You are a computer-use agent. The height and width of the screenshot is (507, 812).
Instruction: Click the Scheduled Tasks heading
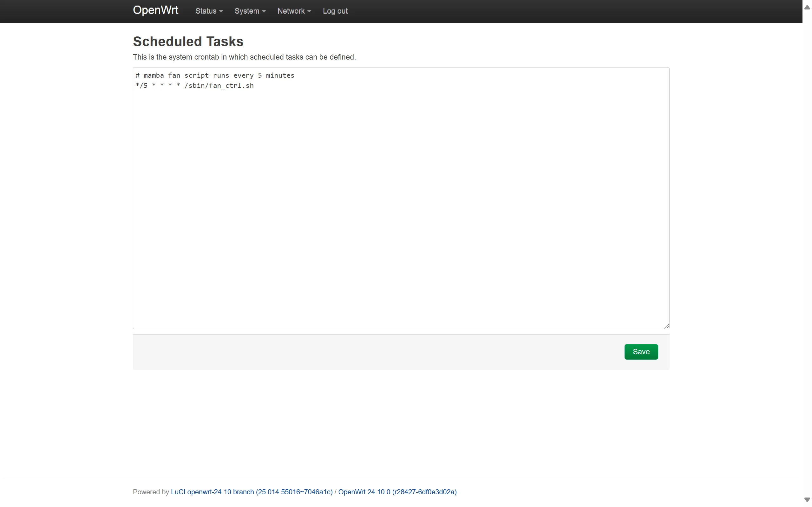pyautogui.click(x=188, y=42)
